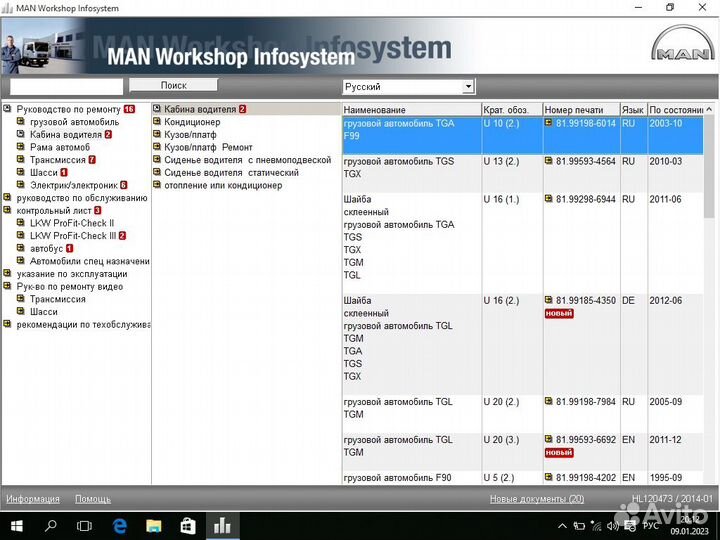Click the icon beside автобус
Viewport: 720px width, 540px height.
(x=21, y=248)
